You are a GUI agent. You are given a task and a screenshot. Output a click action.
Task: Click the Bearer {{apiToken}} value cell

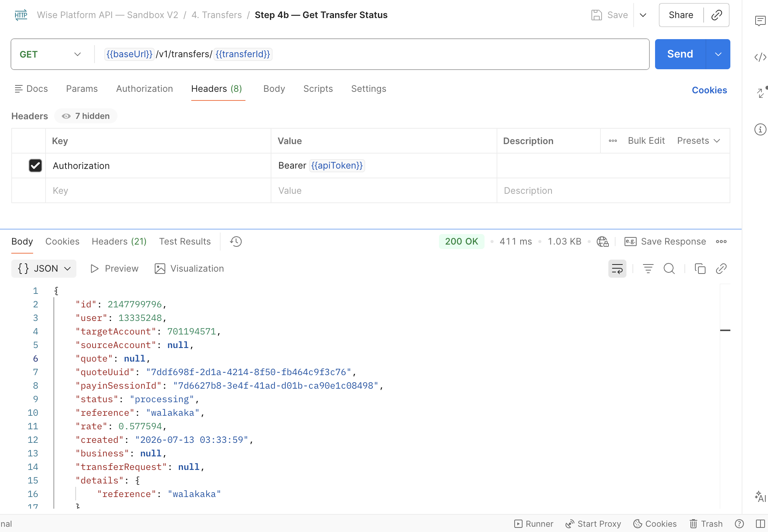click(x=384, y=166)
